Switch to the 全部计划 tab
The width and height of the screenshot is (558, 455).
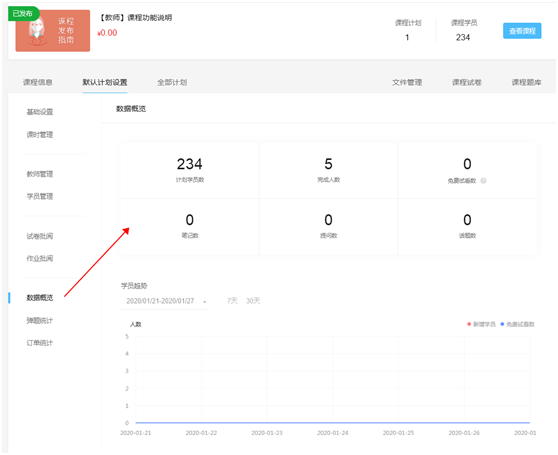172,83
